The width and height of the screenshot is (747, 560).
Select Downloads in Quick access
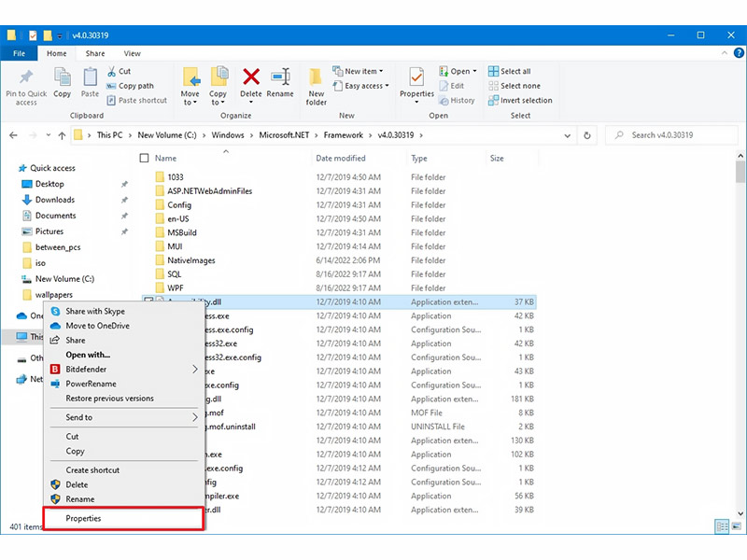click(55, 200)
